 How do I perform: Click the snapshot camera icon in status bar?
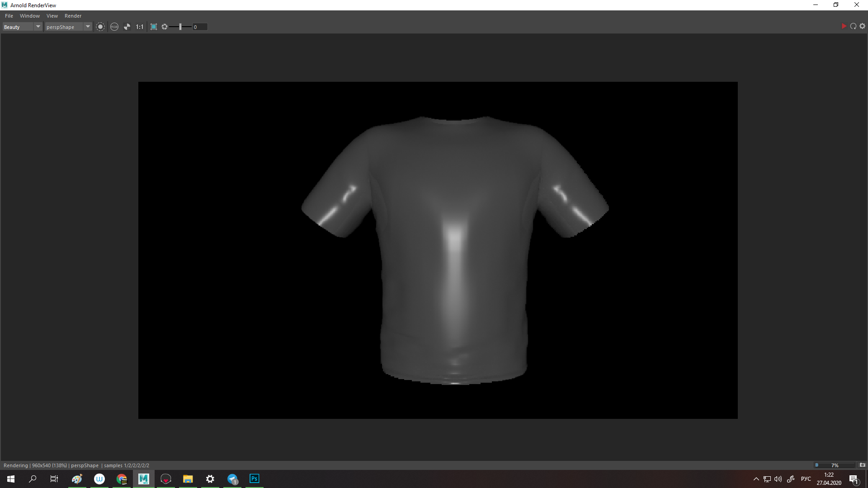pyautogui.click(x=863, y=465)
